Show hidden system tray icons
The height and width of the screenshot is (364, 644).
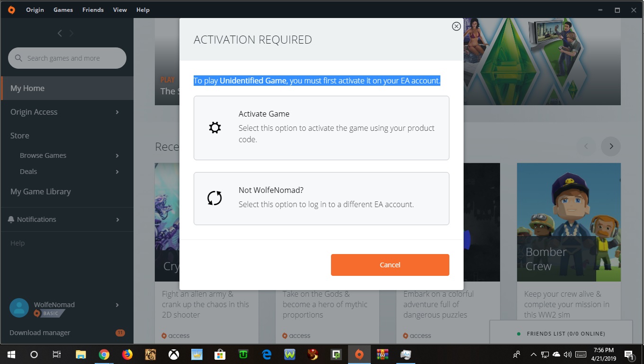click(x=534, y=355)
